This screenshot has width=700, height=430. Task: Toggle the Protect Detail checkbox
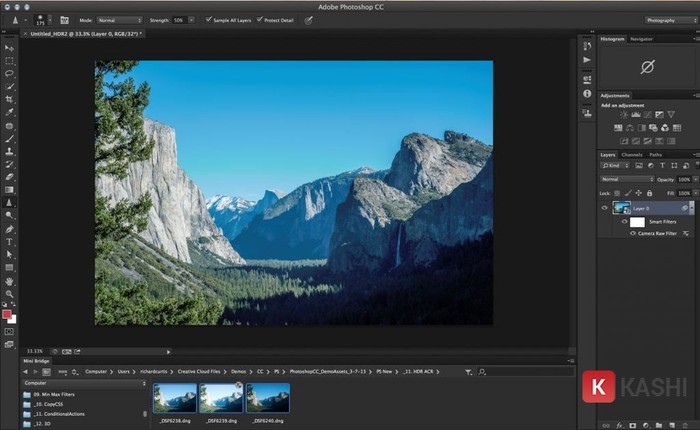point(259,20)
